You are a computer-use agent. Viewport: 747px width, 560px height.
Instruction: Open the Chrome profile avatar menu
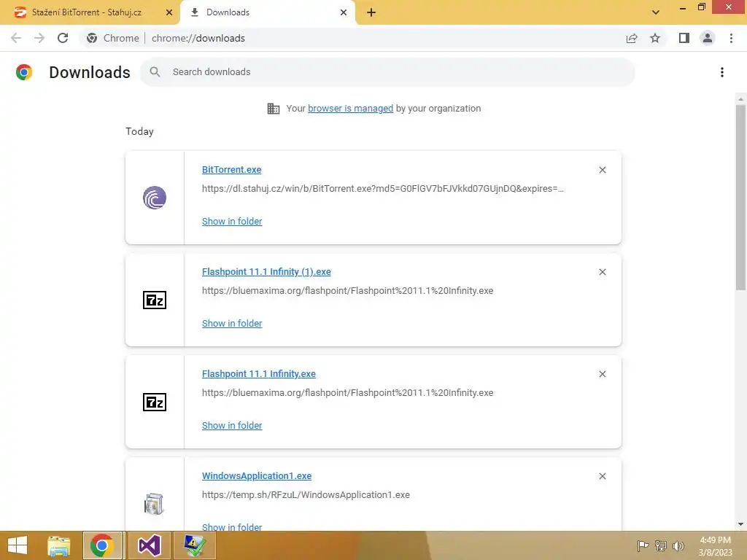(x=708, y=38)
